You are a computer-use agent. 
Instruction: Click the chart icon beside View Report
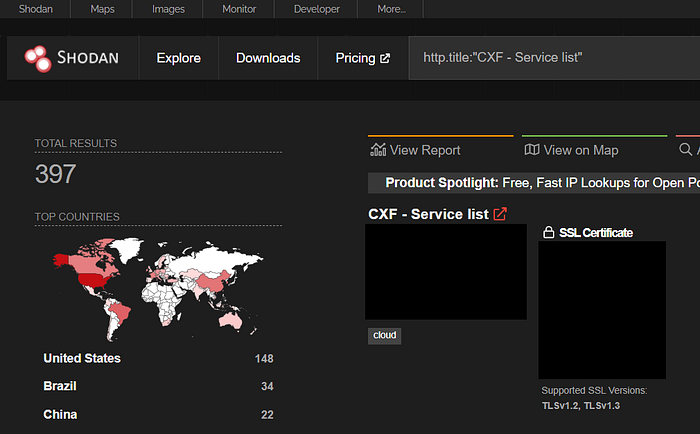(378, 150)
